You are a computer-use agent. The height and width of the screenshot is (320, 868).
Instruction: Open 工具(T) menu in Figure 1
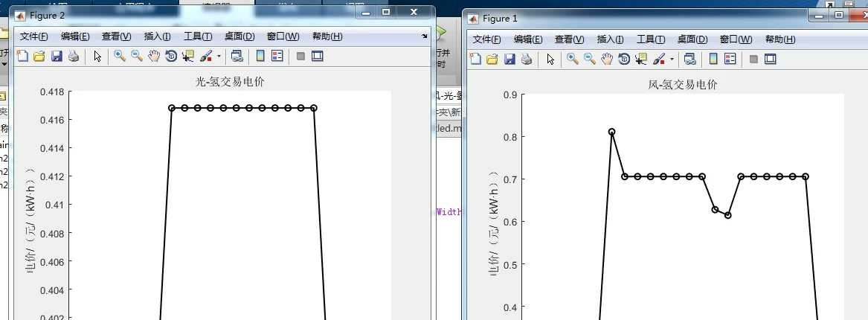coord(651,39)
